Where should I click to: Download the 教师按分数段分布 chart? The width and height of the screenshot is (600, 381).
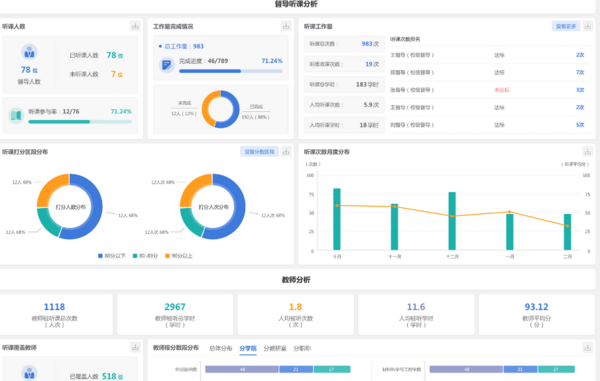click(587, 347)
